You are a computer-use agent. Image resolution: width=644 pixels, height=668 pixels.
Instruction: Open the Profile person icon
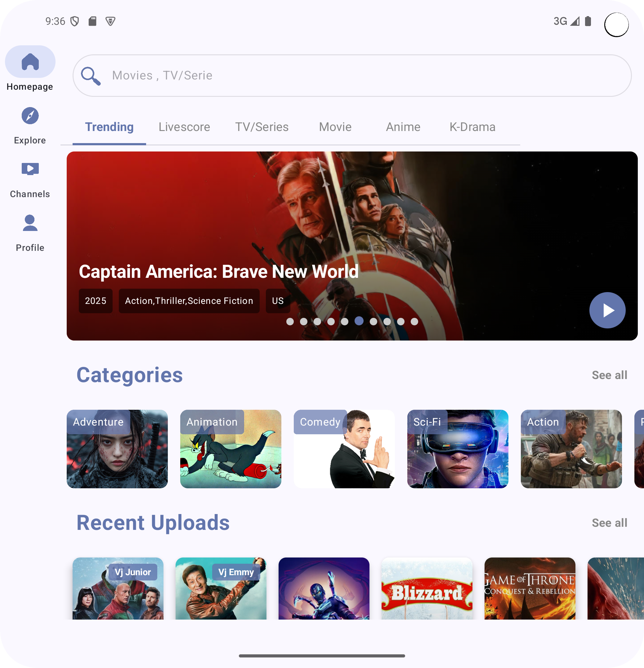coord(30,223)
